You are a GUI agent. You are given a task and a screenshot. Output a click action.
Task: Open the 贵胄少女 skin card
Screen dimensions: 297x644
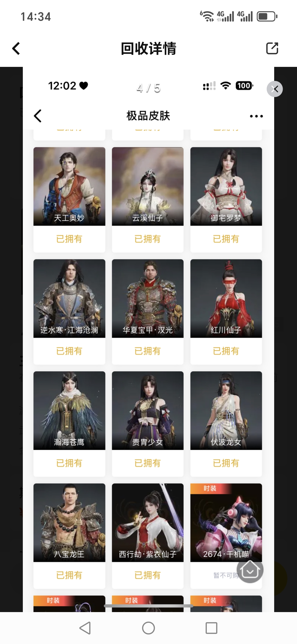(148, 424)
